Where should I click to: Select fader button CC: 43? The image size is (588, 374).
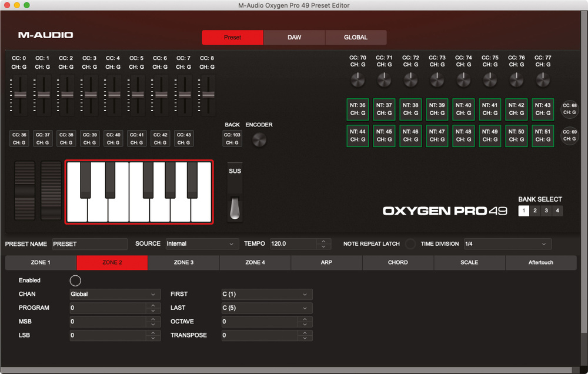183,138
